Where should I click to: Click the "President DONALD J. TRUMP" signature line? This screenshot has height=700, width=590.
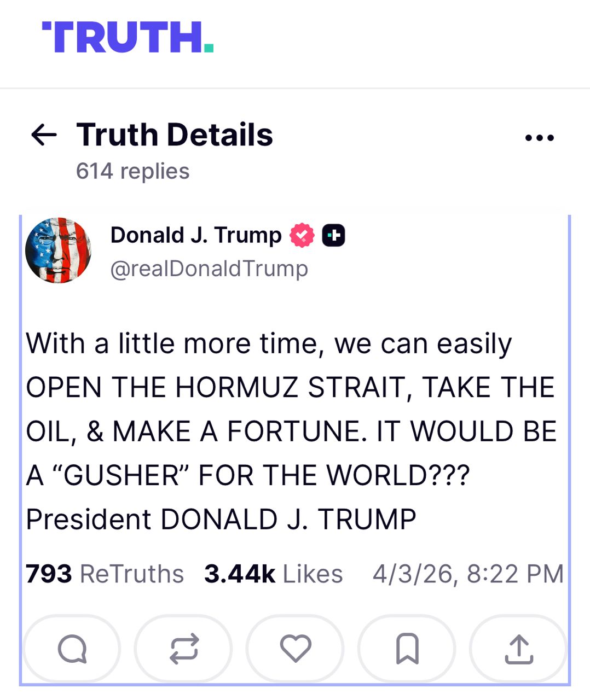pos(221,519)
